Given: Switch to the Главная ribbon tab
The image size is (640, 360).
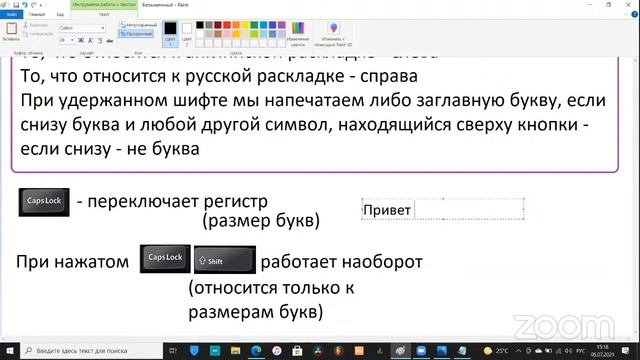Looking at the screenshot, I should tap(37, 14).
